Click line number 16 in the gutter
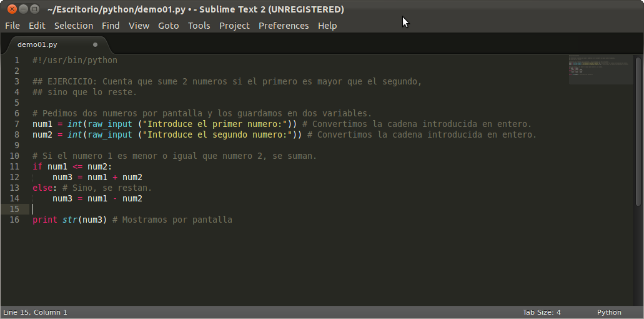This screenshot has width=644, height=319. 14,220
